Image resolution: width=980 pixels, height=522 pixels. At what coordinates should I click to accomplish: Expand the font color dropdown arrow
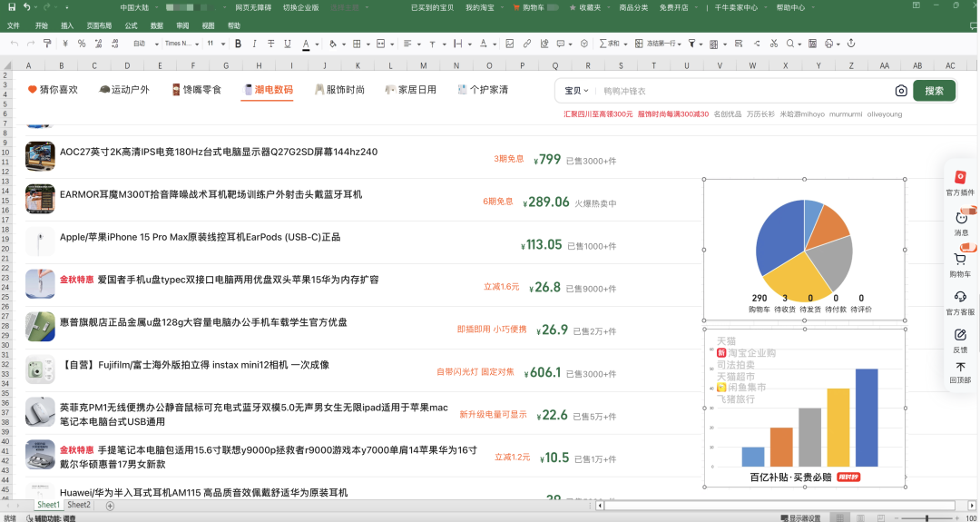coord(317,44)
